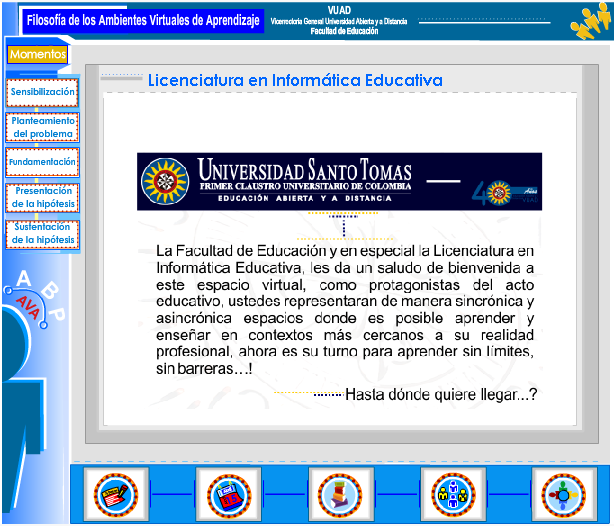Click the 'Hasta dónde quiere llegar...?' text
The width and height of the screenshot is (614, 526).
pyautogui.click(x=441, y=394)
